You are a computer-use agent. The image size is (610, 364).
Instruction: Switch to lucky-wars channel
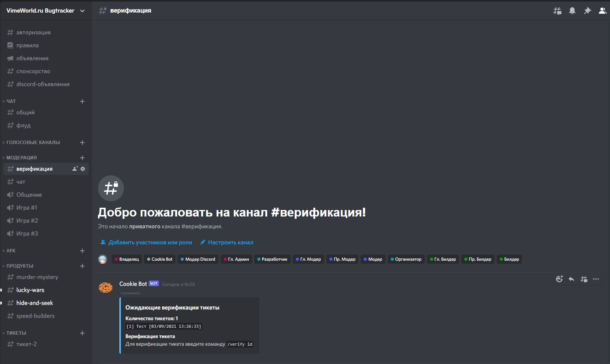[30, 290]
